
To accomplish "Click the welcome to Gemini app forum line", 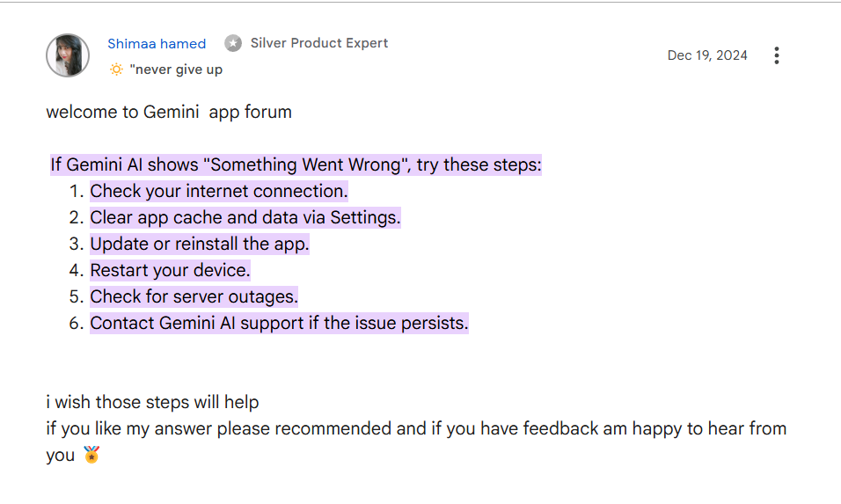I will pyautogui.click(x=169, y=112).
